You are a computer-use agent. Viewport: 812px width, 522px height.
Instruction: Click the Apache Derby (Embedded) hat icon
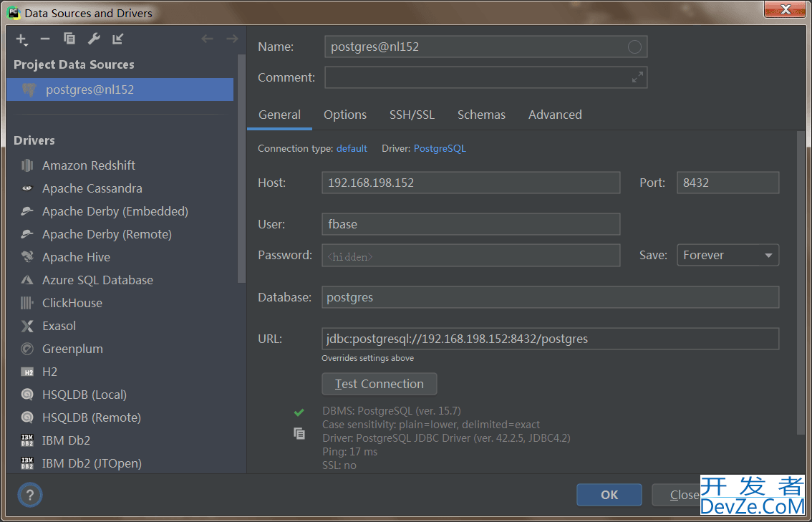click(x=27, y=211)
